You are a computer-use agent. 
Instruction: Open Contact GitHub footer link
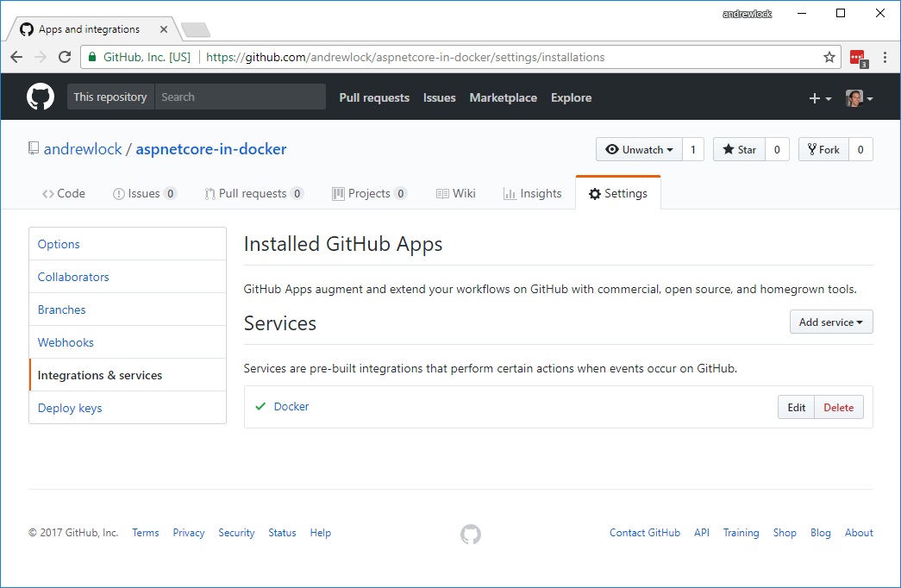click(645, 533)
